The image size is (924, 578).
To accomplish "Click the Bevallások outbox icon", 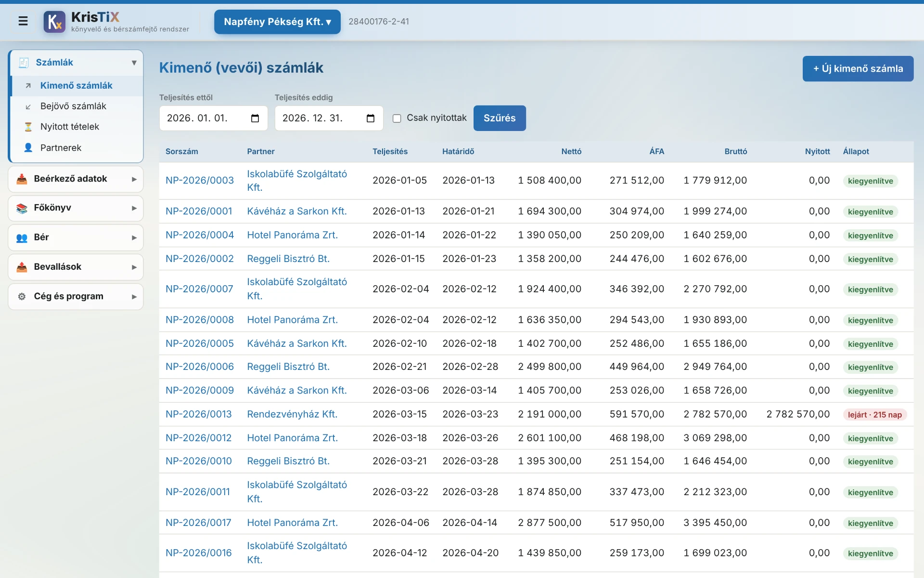I will coord(22,267).
